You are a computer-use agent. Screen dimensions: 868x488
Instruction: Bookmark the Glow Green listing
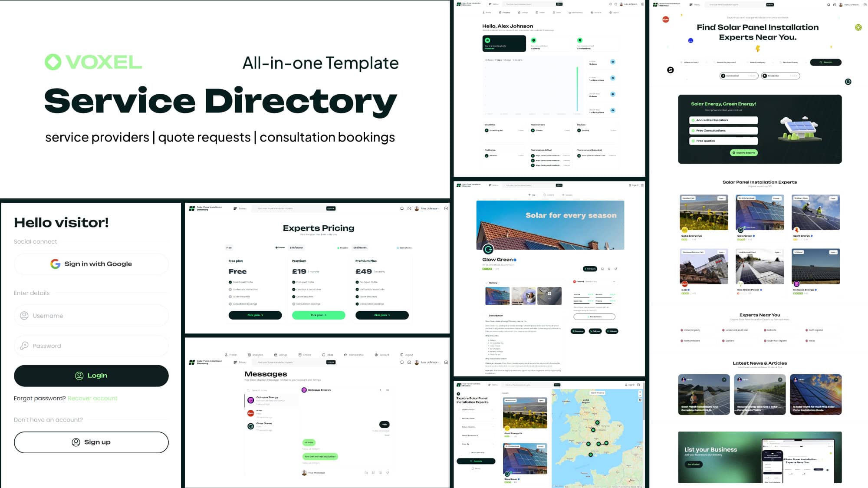tap(602, 269)
